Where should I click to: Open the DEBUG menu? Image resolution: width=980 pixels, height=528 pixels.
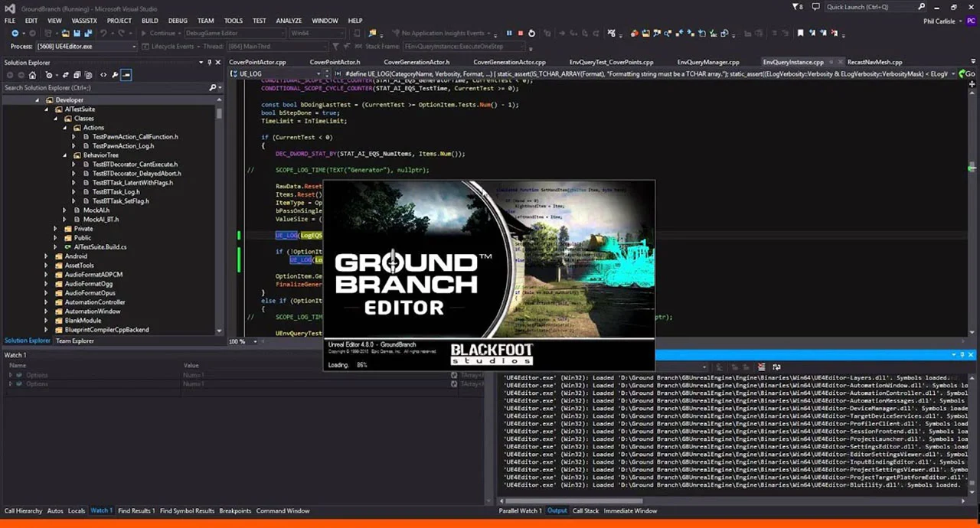[x=178, y=21]
